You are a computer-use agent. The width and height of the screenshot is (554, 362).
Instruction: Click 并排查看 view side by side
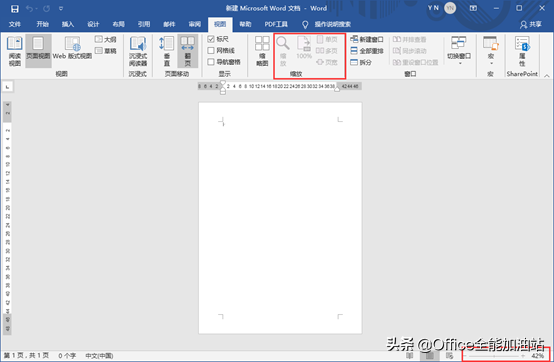pyautogui.click(x=409, y=39)
